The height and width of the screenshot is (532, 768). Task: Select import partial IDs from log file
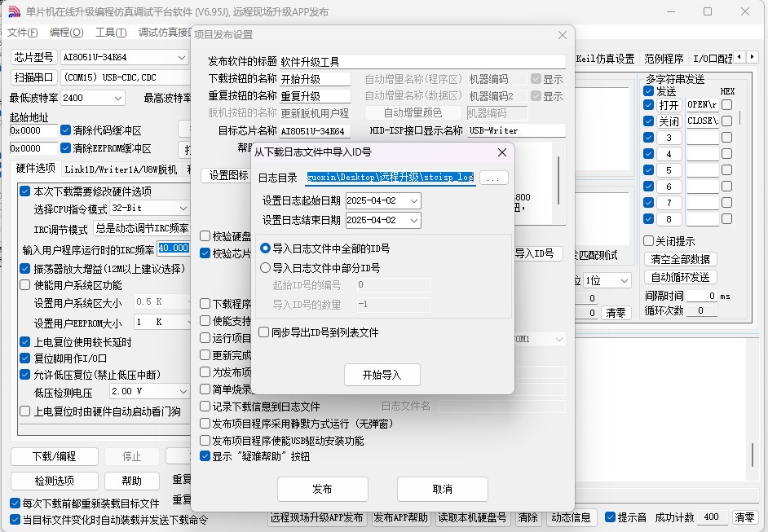click(x=265, y=268)
